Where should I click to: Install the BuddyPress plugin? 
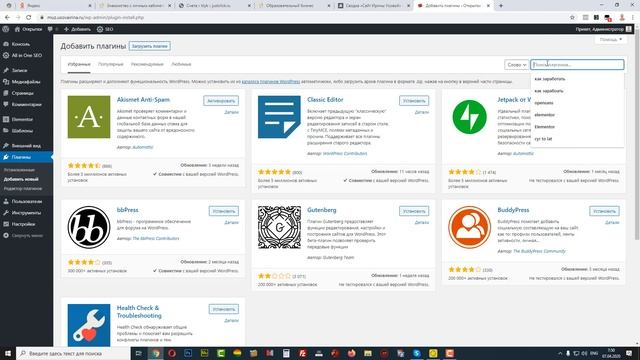pos(604,211)
